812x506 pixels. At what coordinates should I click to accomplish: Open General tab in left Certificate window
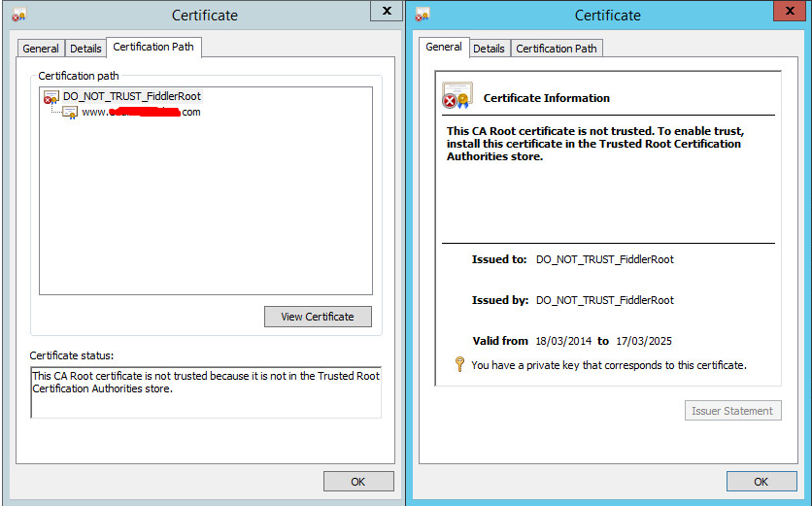click(x=41, y=49)
